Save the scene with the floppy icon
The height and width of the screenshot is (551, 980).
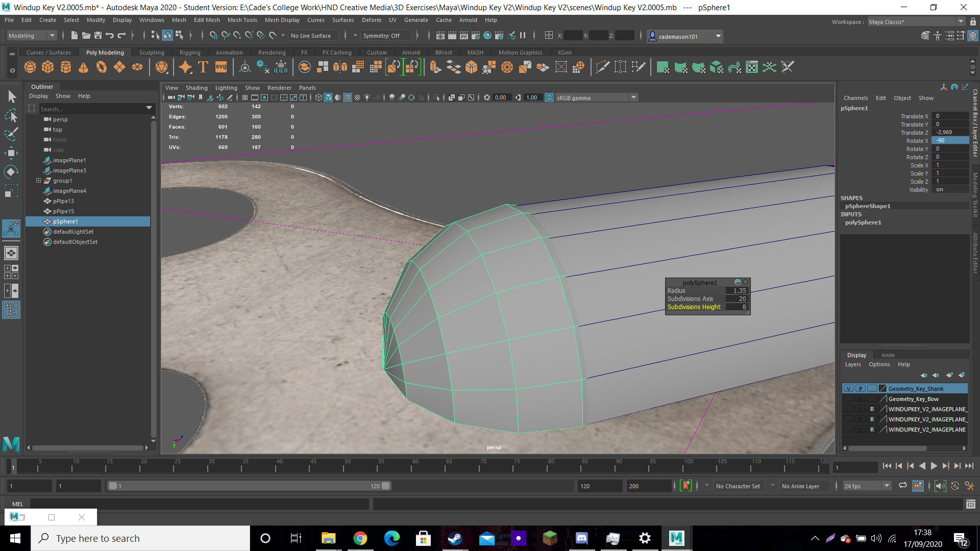(x=98, y=35)
